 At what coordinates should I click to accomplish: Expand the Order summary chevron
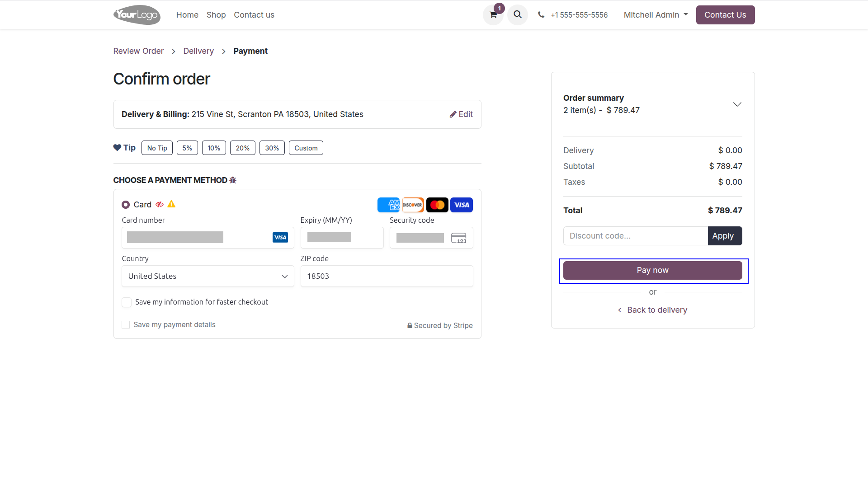[737, 104]
